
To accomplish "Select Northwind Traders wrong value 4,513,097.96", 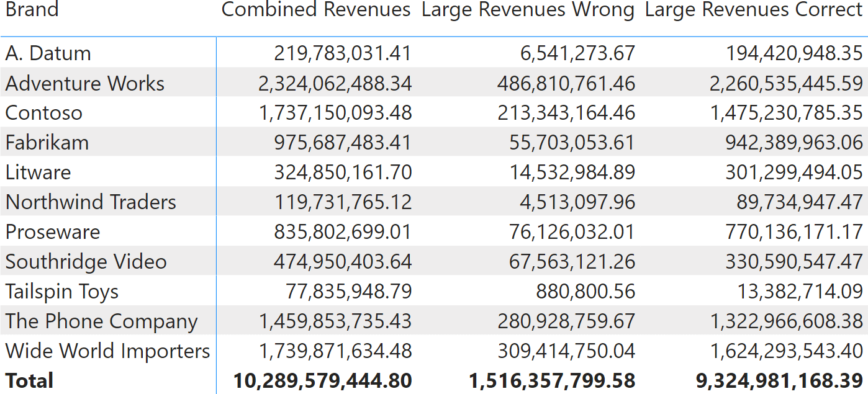I will (578, 202).
